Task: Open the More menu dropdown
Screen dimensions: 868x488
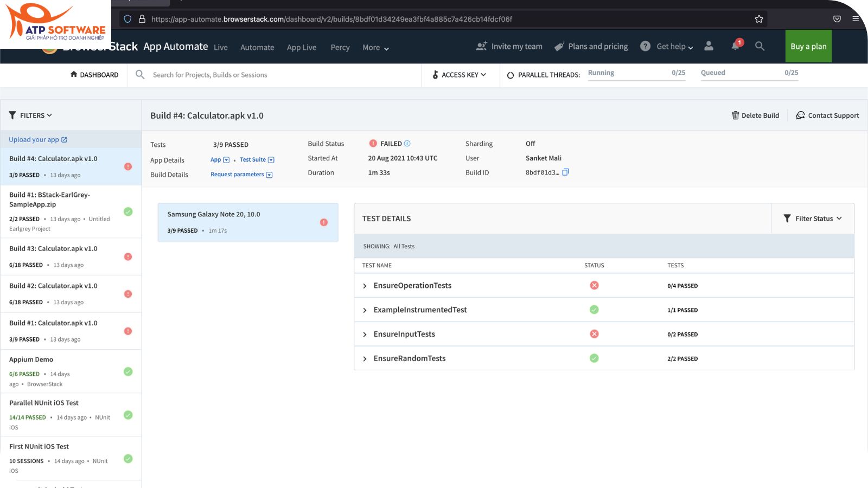Action: click(x=375, y=48)
